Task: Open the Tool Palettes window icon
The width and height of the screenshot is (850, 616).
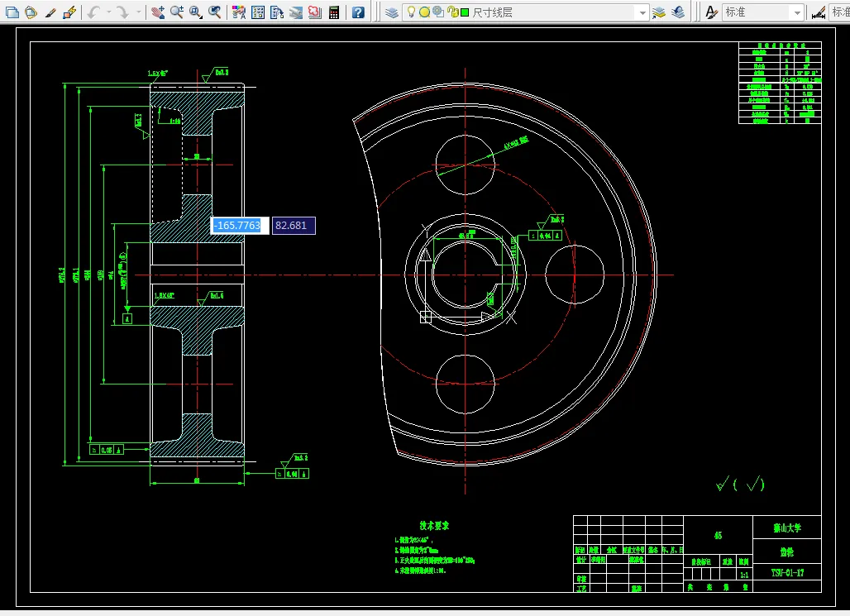Action: point(277,12)
